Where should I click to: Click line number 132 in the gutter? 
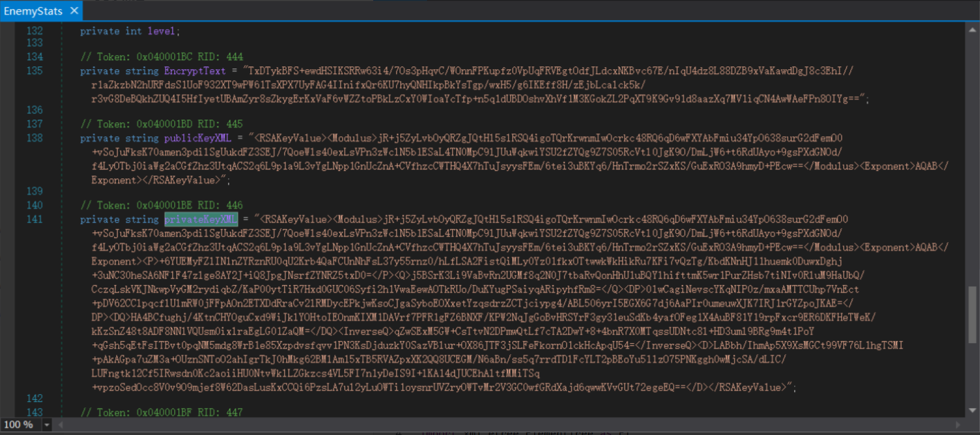coord(35,31)
